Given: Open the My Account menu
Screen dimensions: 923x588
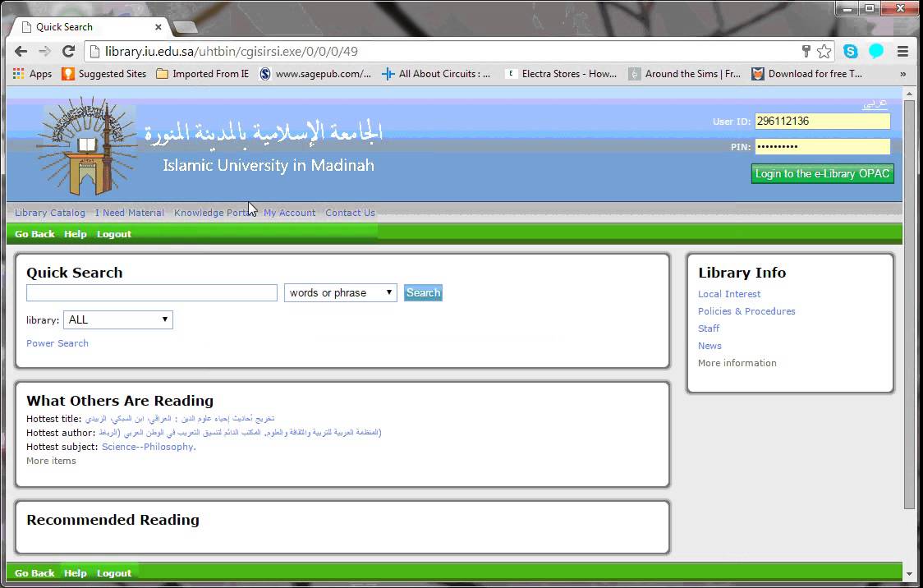Looking at the screenshot, I should pos(290,213).
